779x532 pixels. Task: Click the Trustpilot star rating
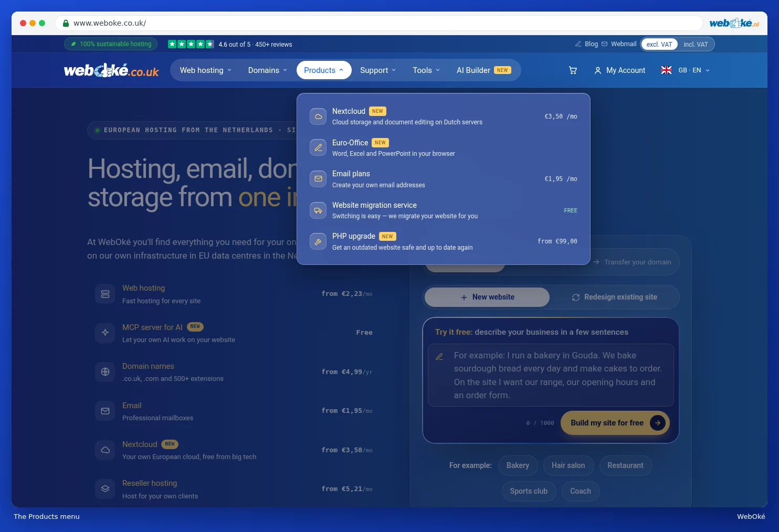191,44
